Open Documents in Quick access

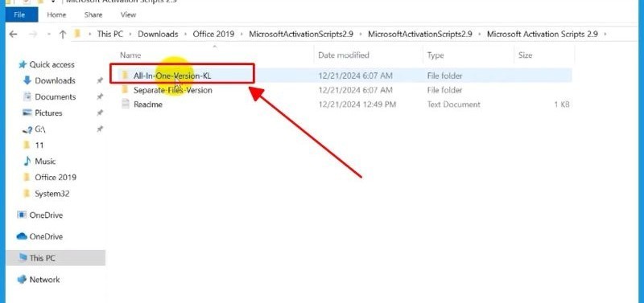pyautogui.click(x=55, y=96)
